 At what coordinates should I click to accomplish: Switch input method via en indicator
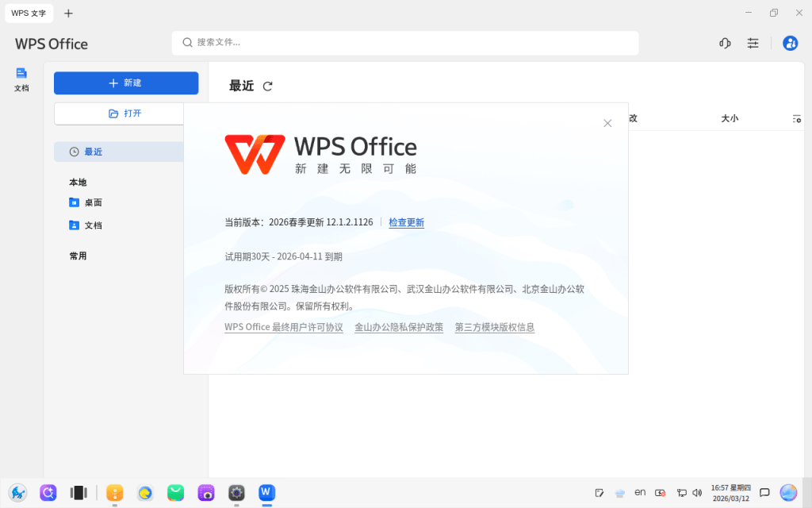pyautogui.click(x=640, y=492)
